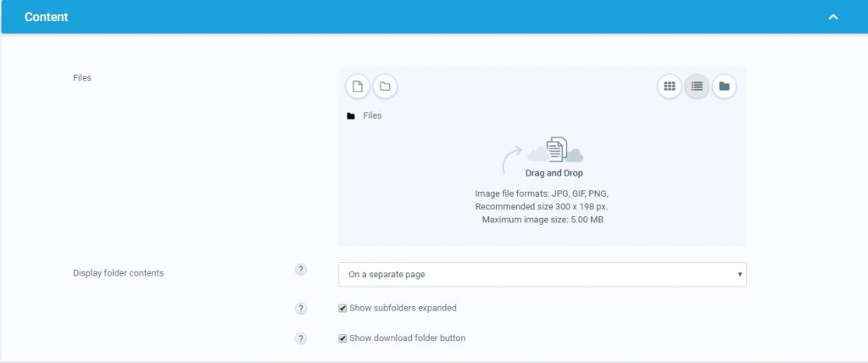Click the Content section header title
868x363 pixels.
point(47,17)
